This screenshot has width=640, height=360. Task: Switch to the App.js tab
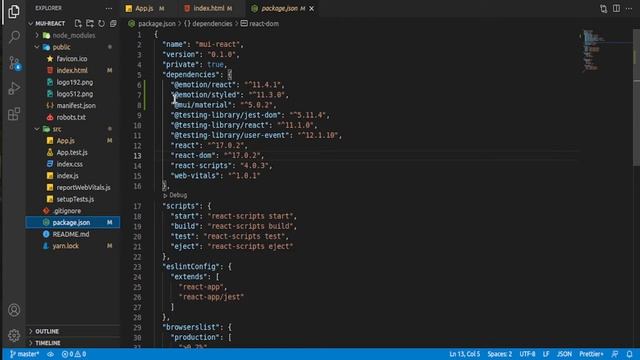point(144,9)
